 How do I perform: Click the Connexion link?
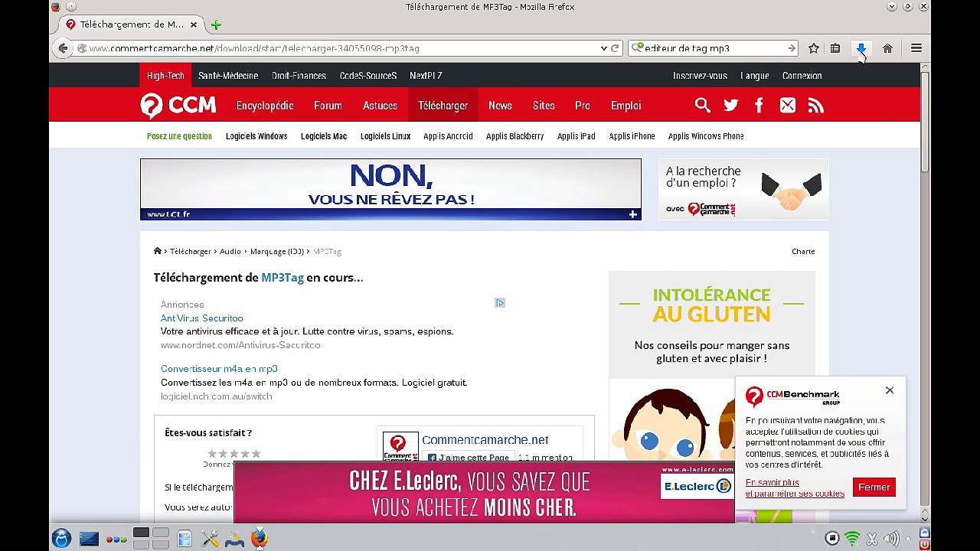coord(802,76)
